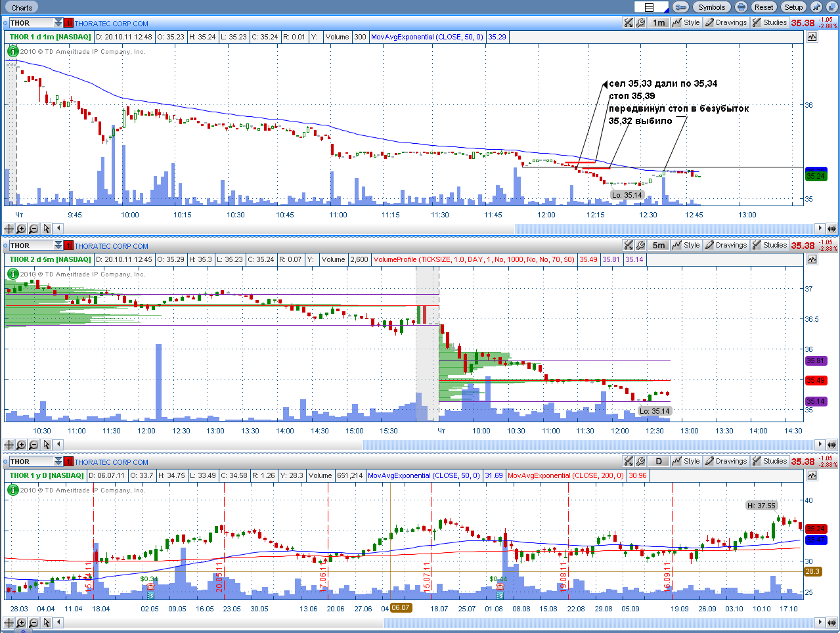This screenshot has width=840, height=633.
Task: Expand the THOR symbol dropdown in middle chart
Action: point(58,246)
